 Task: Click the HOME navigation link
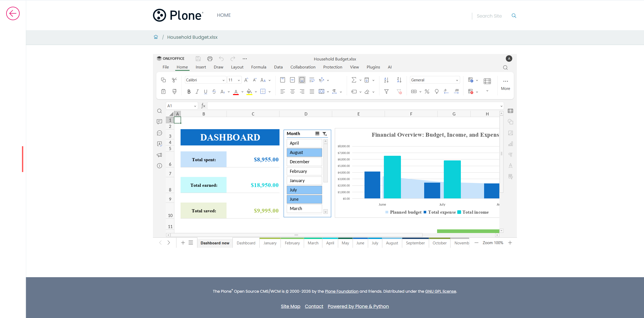[224, 15]
